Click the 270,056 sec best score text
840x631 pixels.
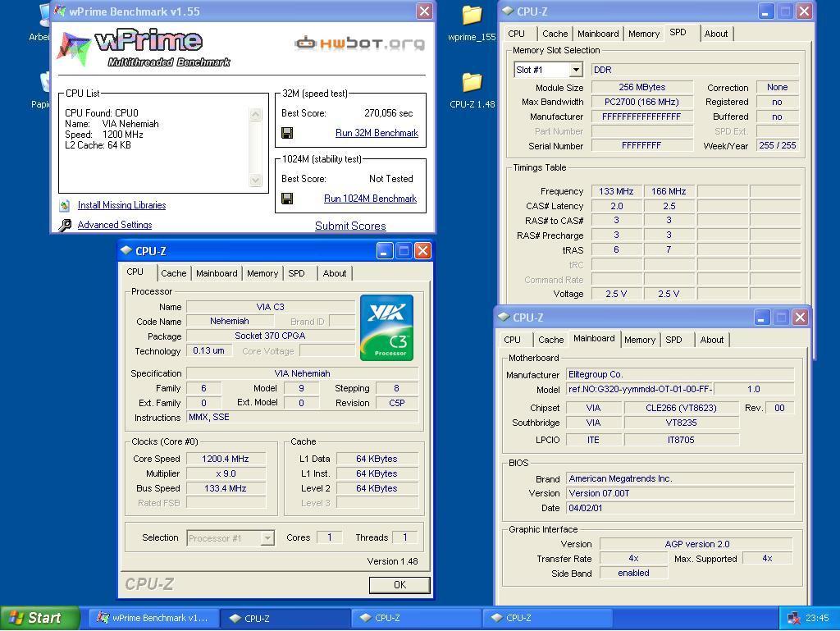point(388,113)
